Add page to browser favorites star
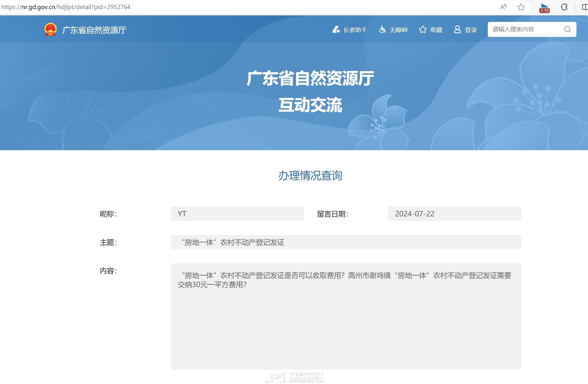The image size is (588, 384). click(521, 7)
